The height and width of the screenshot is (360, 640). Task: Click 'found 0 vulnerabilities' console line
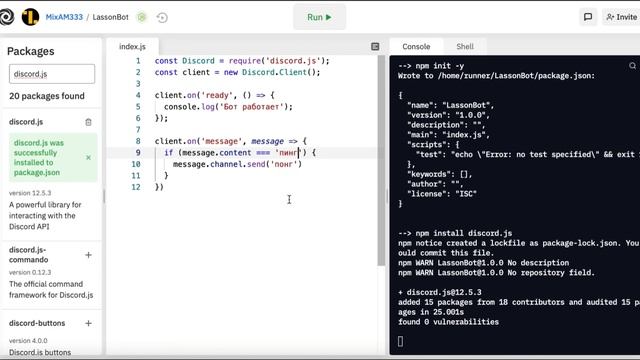(x=448, y=322)
